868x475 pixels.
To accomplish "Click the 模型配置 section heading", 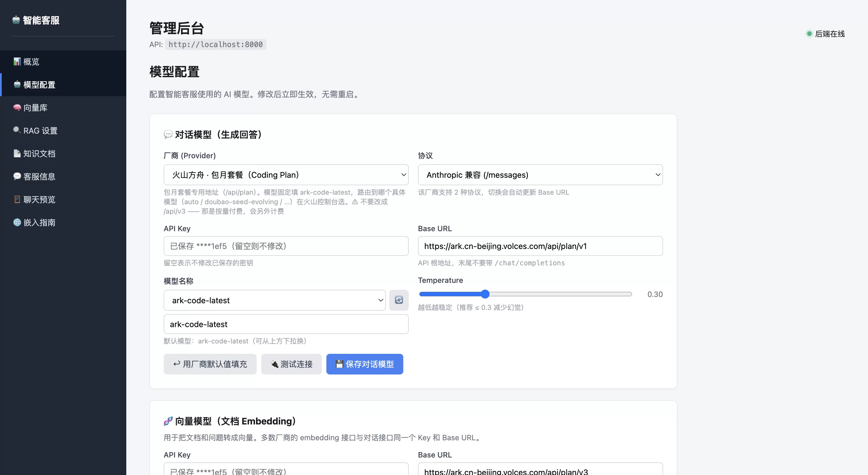I will pos(174,72).
